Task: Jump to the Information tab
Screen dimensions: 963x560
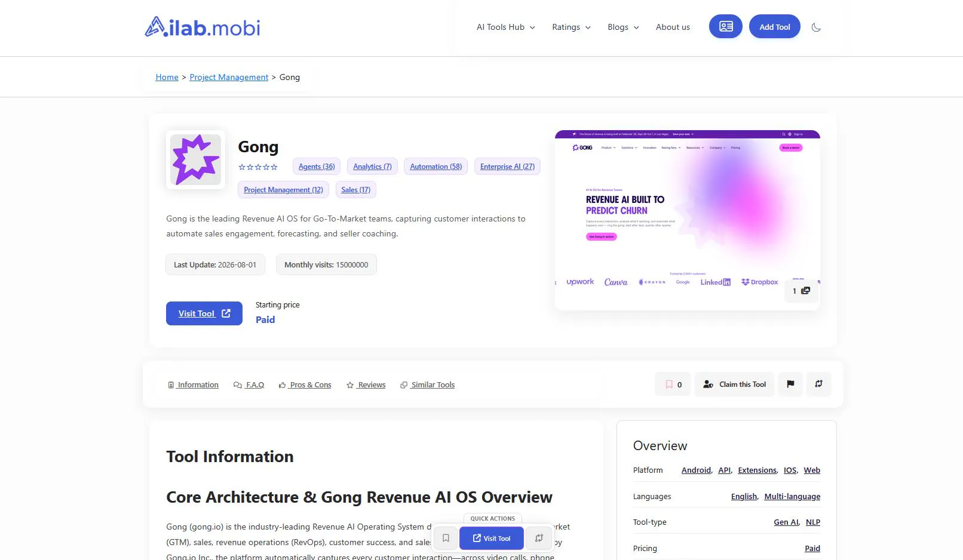Action: pyautogui.click(x=193, y=384)
